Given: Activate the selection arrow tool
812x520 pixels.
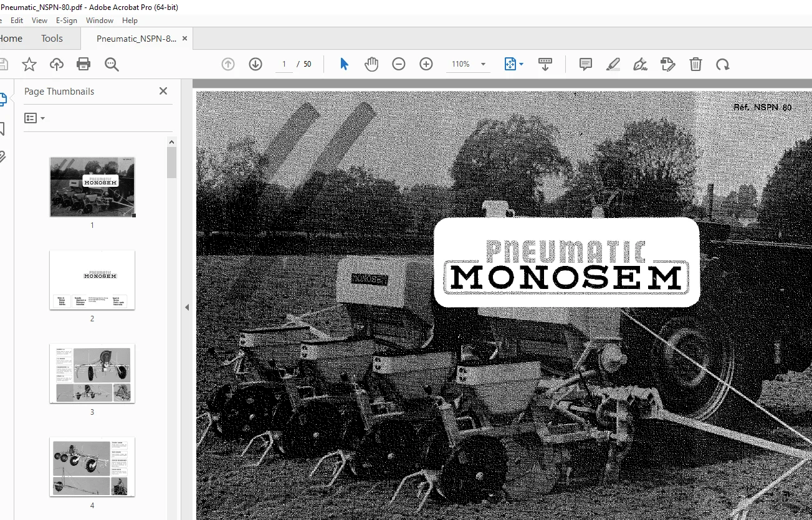Looking at the screenshot, I should (344, 64).
